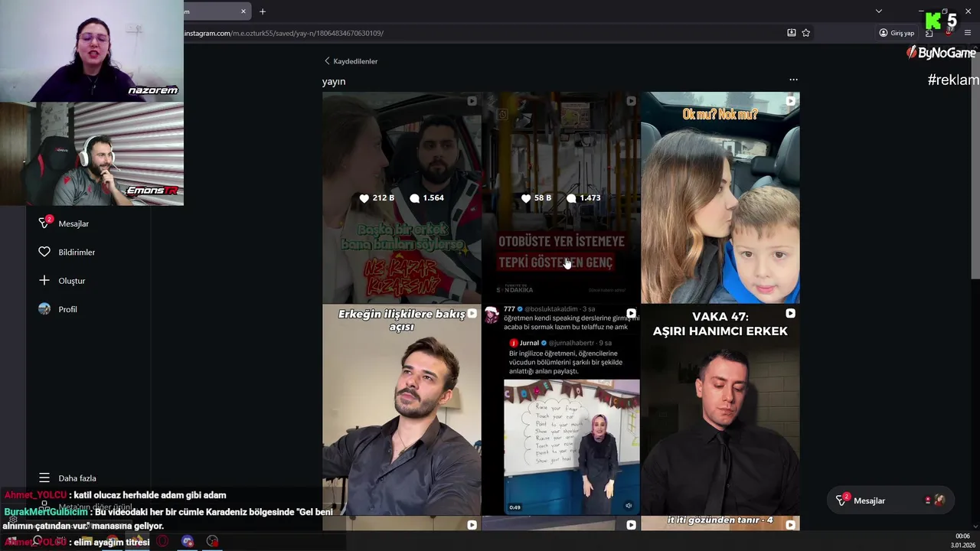Open the 'Ok mu? Nok mu?' reel
Image resolution: width=980 pixels, height=551 pixels.
720,197
